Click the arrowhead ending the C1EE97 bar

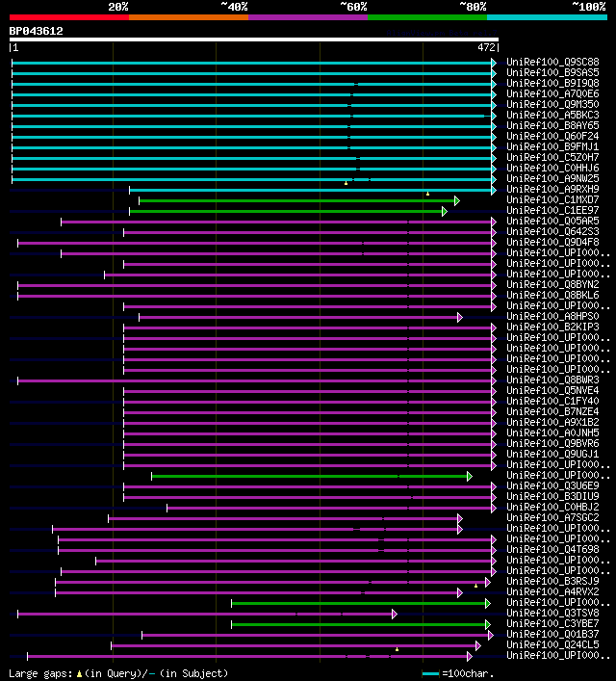tap(445, 212)
